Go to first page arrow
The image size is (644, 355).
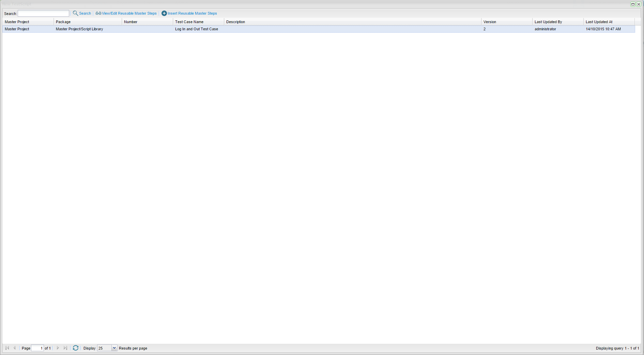[7, 348]
